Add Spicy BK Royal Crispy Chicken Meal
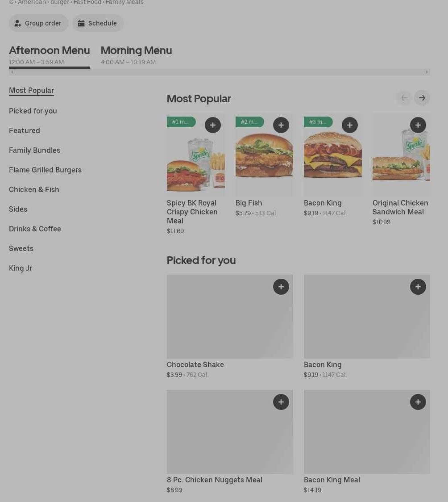Image resolution: width=448 pixels, height=502 pixels. coord(212,125)
